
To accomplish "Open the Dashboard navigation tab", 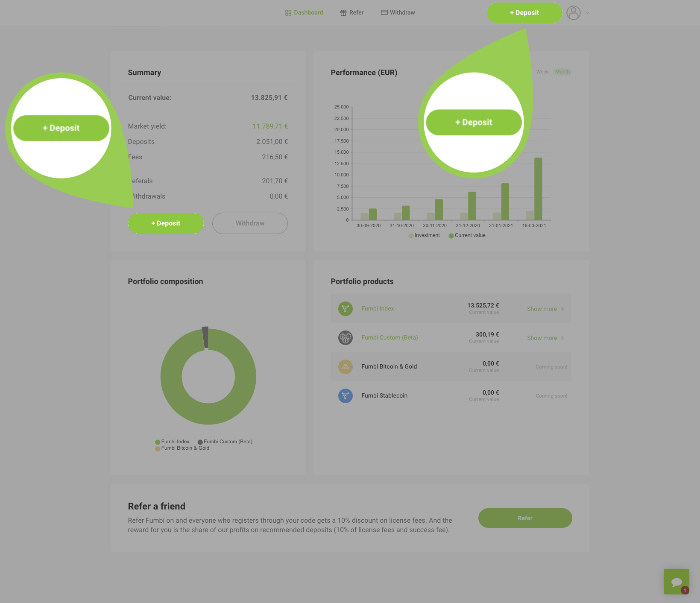I will pyautogui.click(x=304, y=13).
